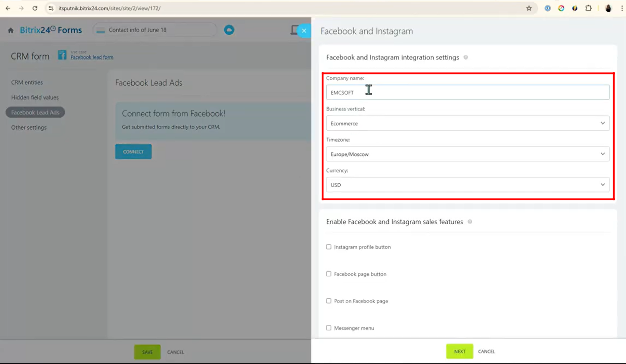The width and height of the screenshot is (626, 364).
Task: Cancel the Facebook and Instagram panel
Action: tap(486, 351)
